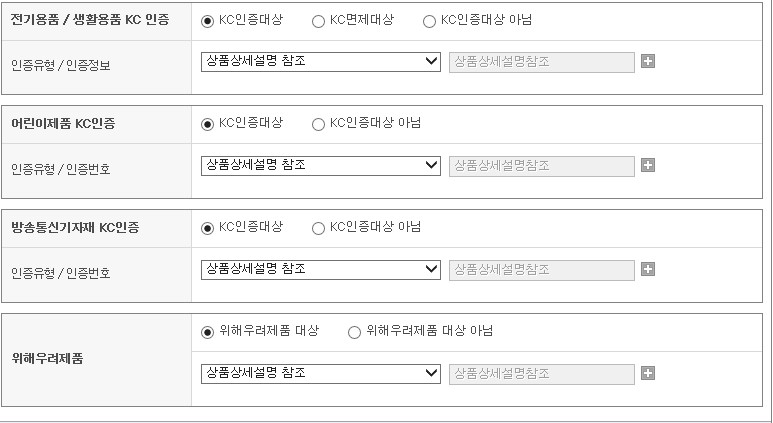The image size is (773, 423).
Task: Select 위해우려제품 대상 option
Action: [x=208, y=332]
